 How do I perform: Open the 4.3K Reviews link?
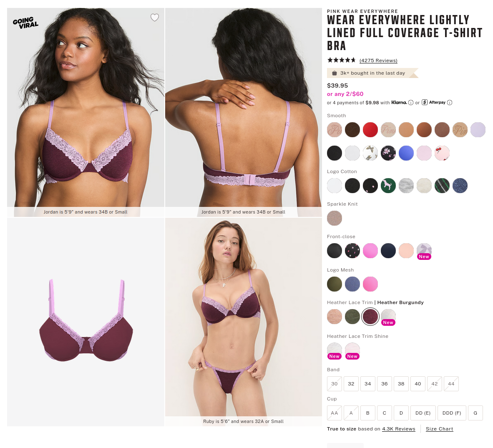[x=399, y=429]
